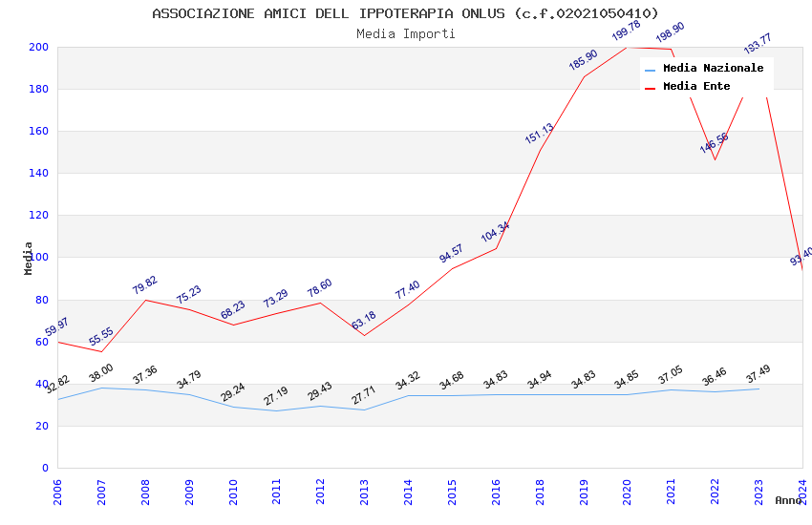Select the 34.32 national average label

[408, 381]
